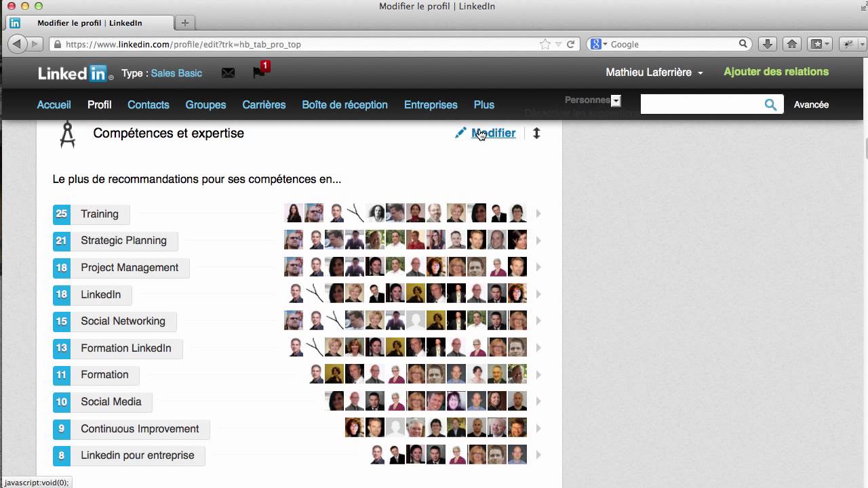Click the Continuous Improvement skill label

coord(140,429)
